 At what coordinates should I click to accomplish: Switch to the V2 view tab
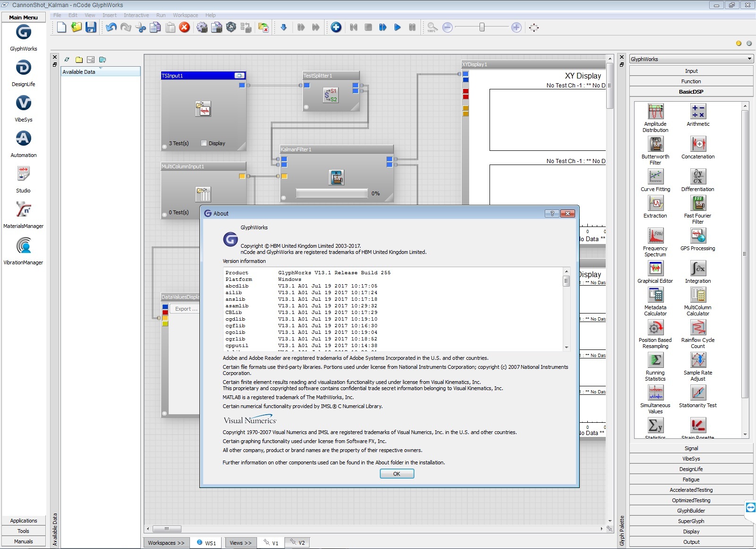coord(298,543)
